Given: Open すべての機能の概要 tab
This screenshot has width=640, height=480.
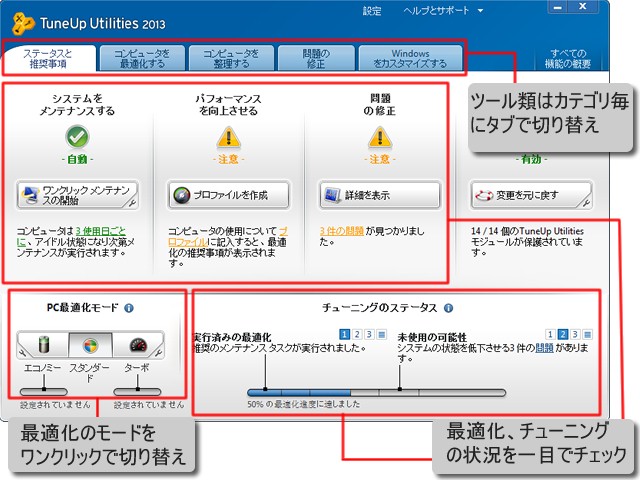Looking at the screenshot, I should (568, 59).
